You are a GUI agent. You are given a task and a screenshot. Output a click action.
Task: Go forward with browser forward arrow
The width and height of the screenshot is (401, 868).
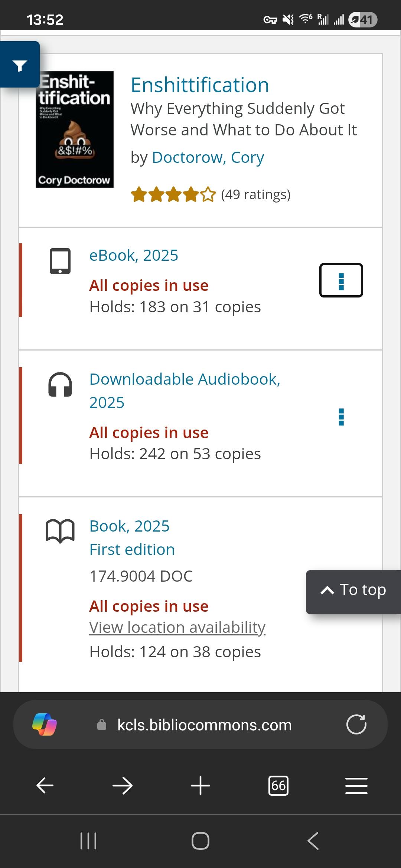123,786
